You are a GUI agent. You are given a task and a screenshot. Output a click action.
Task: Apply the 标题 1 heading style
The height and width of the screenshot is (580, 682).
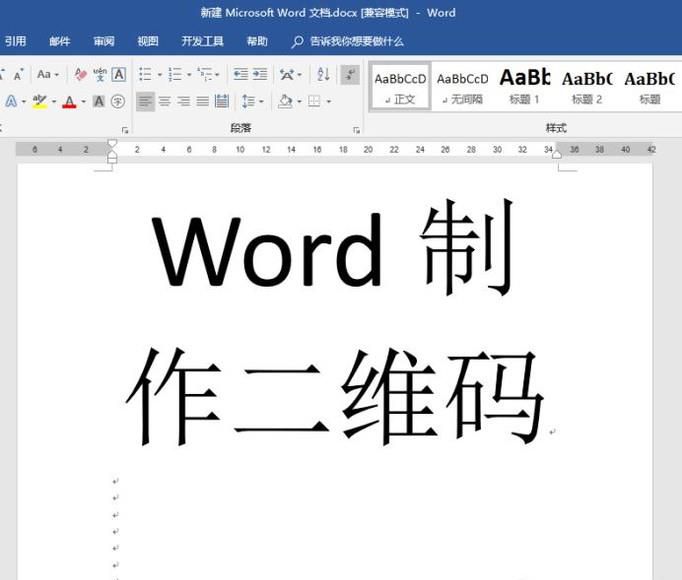(525, 87)
